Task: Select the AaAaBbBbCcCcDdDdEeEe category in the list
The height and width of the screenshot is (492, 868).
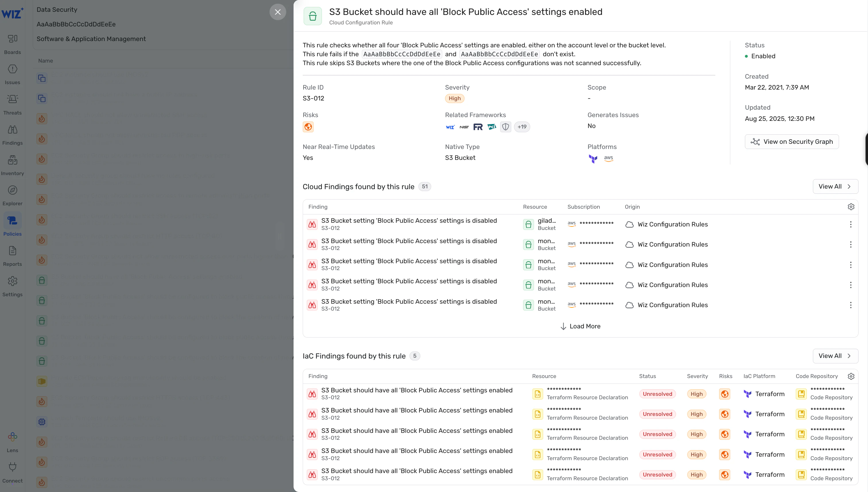Action: [x=76, y=24]
